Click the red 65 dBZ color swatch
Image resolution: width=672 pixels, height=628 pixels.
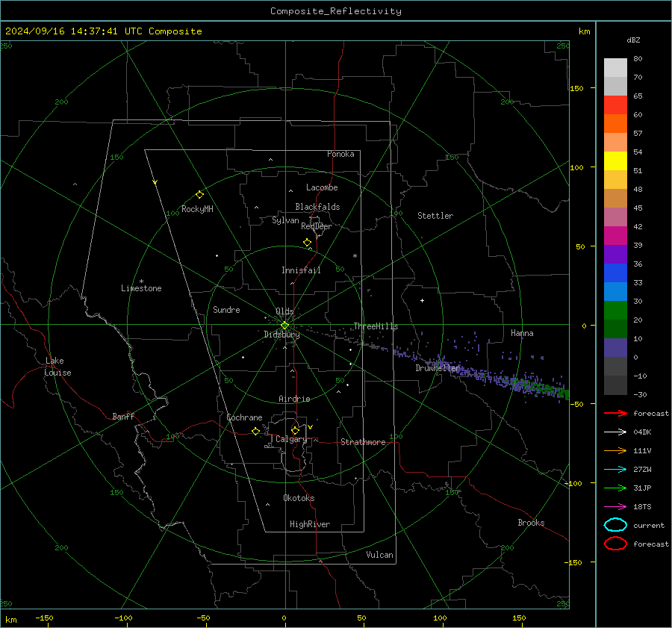(615, 105)
